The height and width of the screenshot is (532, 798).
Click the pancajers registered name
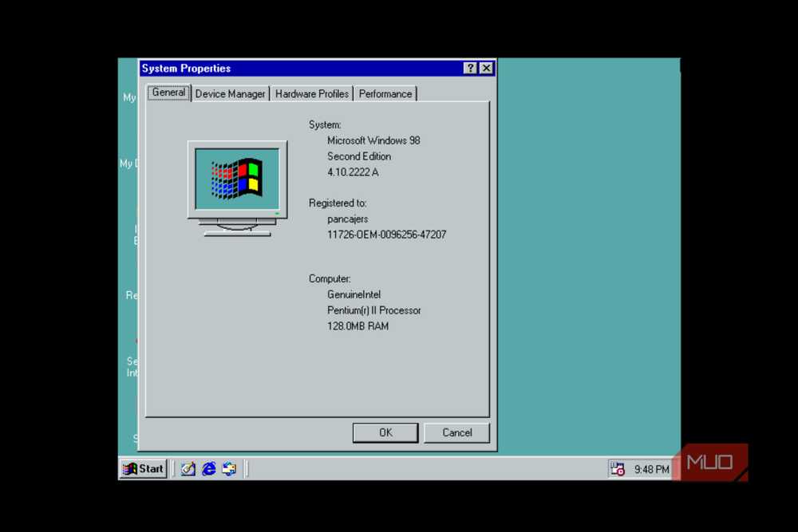347,219
